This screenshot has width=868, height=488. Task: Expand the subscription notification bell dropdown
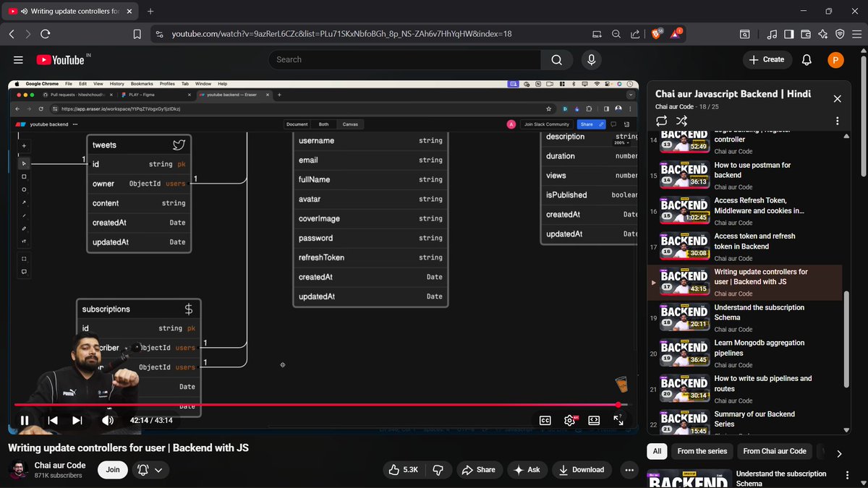[x=151, y=469]
